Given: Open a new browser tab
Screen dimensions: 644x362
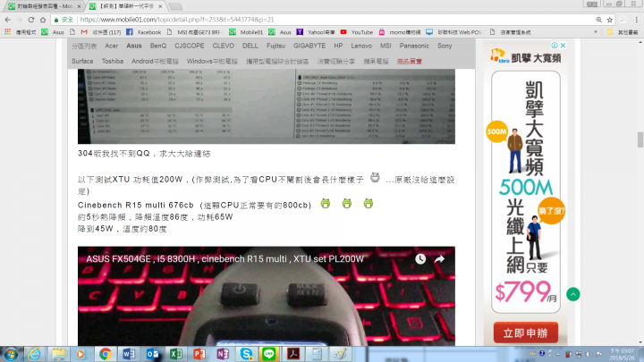Looking at the screenshot, I should click(175, 6).
